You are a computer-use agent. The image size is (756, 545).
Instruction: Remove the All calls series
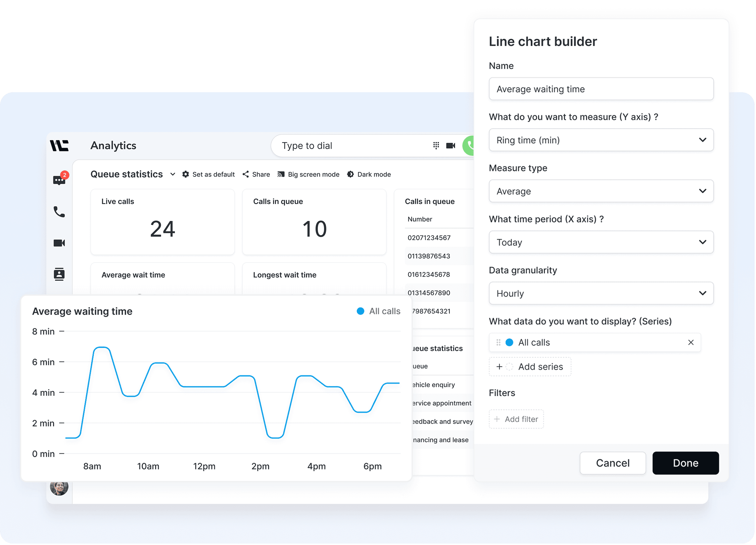pyautogui.click(x=691, y=343)
